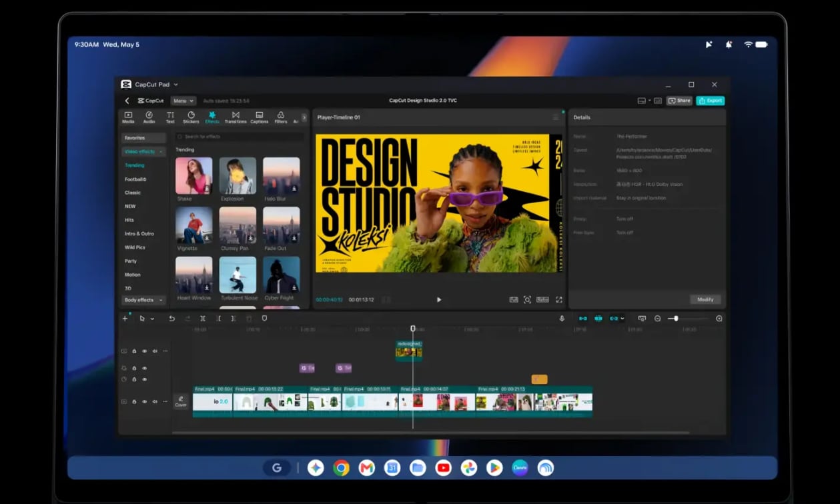Image resolution: width=840 pixels, height=504 pixels.
Task: Collapse the Video effects category
Action: 143,152
